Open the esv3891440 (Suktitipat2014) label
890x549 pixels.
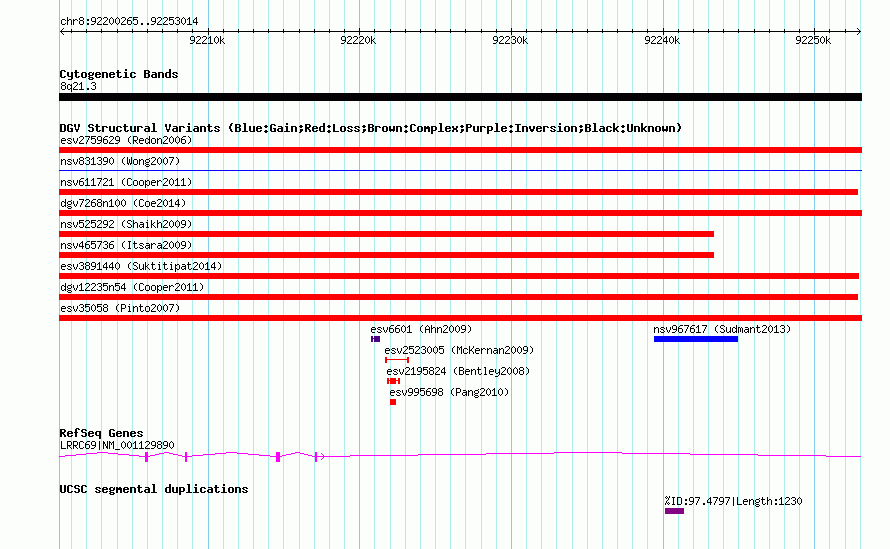tap(141, 266)
